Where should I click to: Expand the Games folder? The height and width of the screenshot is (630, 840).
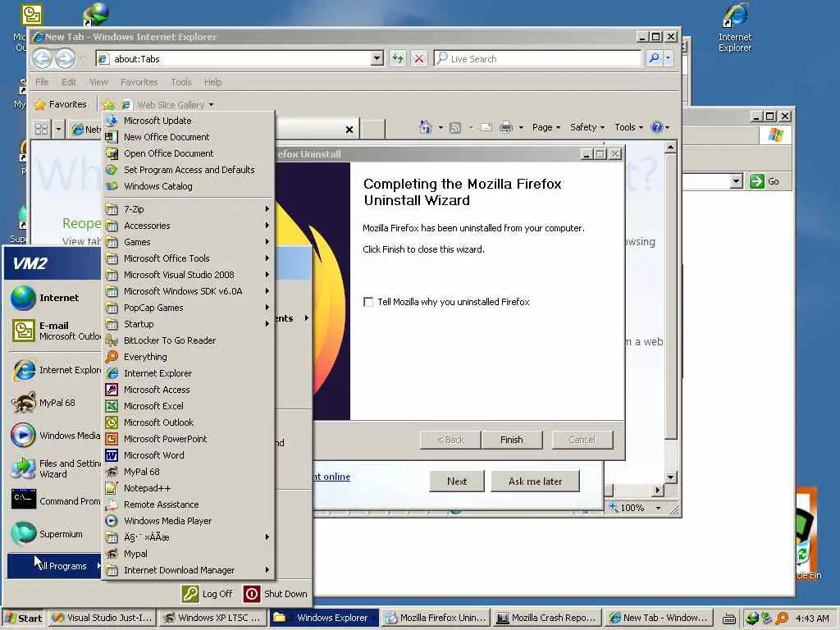pos(189,242)
